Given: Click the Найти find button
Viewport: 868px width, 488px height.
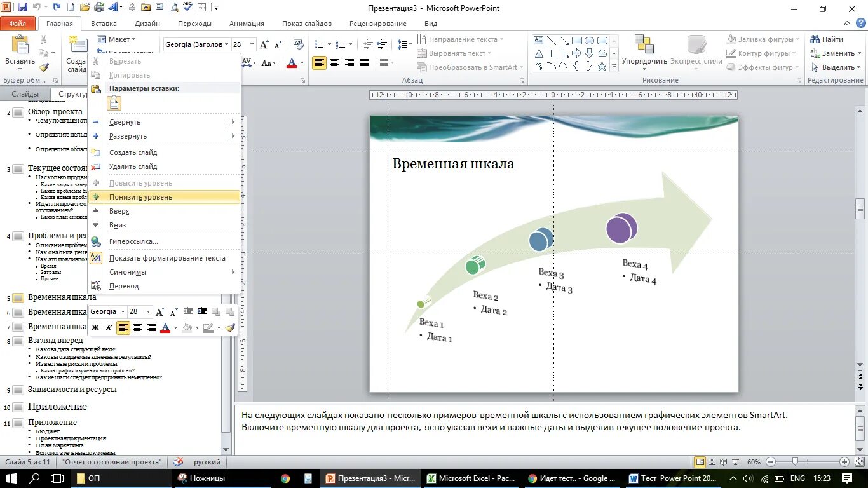Looking at the screenshot, I should (827, 39).
